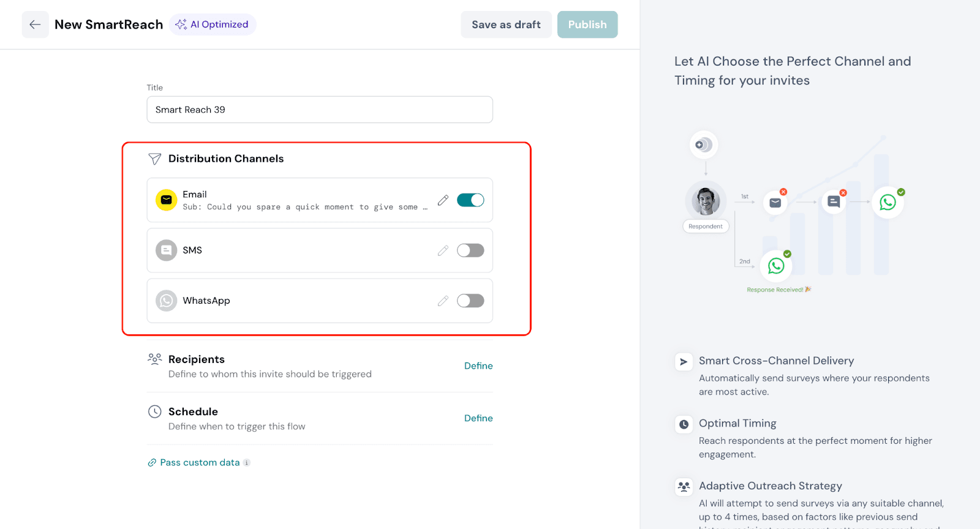The width and height of the screenshot is (980, 529).
Task: Click the Title input field
Action: click(x=320, y=110)
